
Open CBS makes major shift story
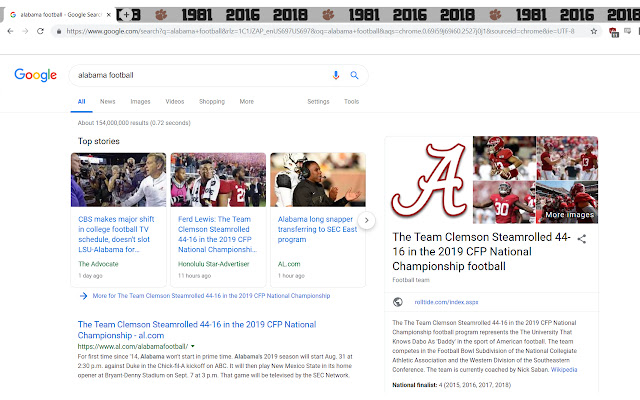tap(116, 234)
